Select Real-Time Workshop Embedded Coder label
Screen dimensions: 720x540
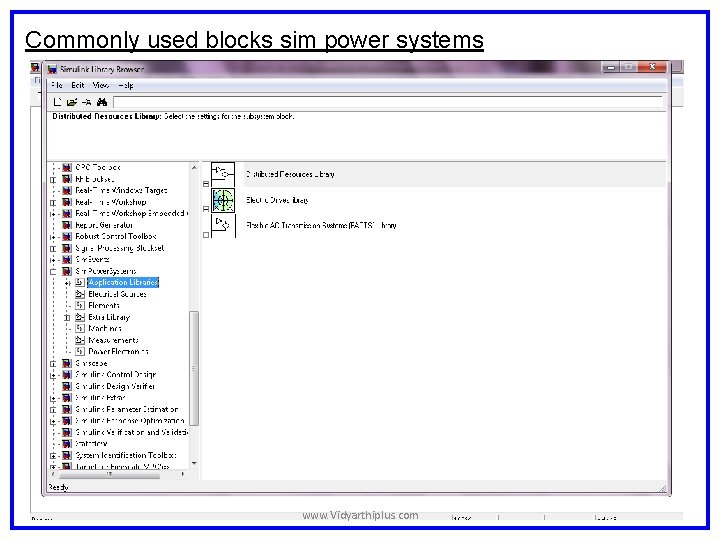pyautogui.click(x=131, y=214)
